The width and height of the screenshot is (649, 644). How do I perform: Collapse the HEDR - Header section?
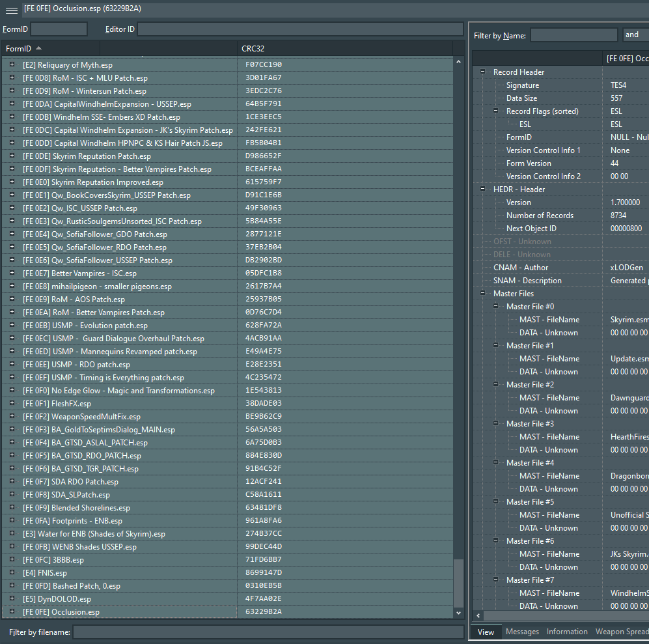pyautogui.click(x=482, y=189)
